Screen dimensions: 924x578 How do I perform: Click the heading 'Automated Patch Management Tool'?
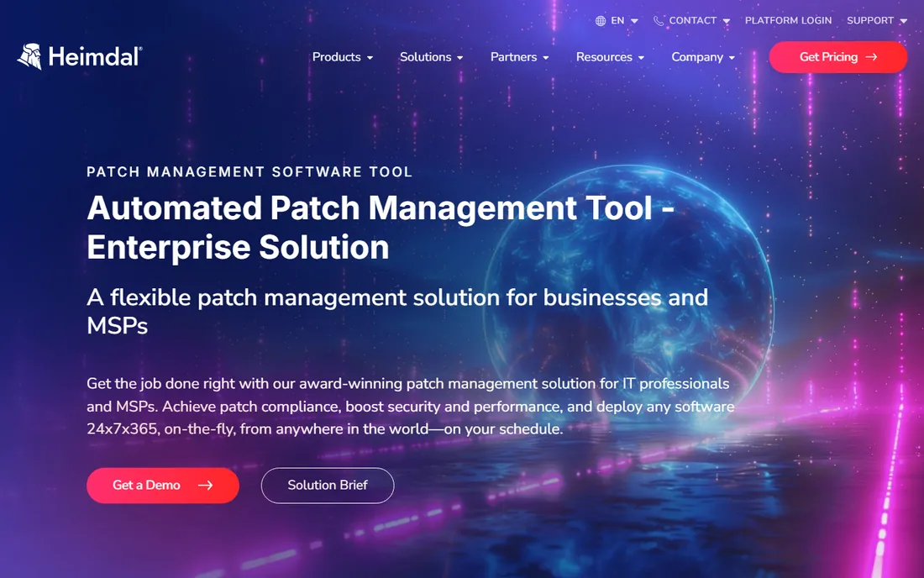click(x=381, y=227)
